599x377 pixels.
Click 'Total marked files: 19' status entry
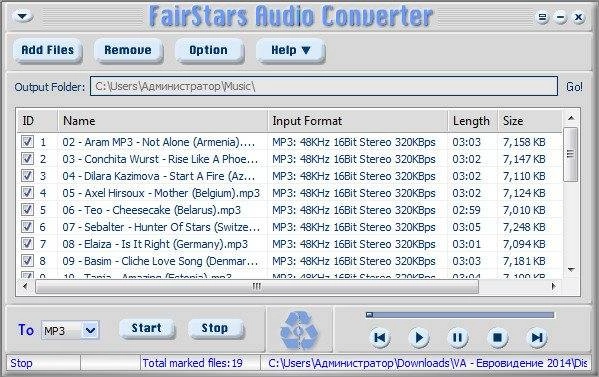[193, 363]
